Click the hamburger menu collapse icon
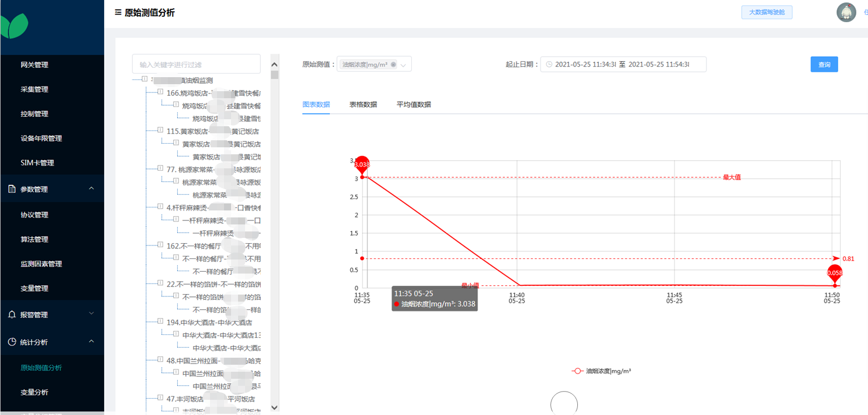868x415 pixels. click(118, 13)
